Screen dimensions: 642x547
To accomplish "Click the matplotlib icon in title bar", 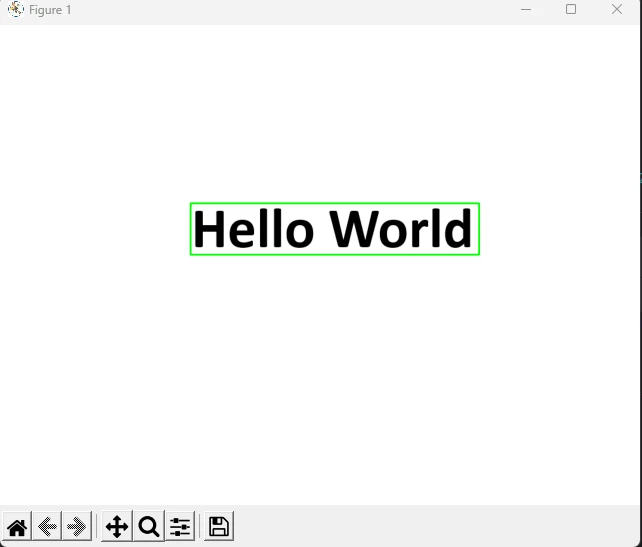I will pos(15,10).
